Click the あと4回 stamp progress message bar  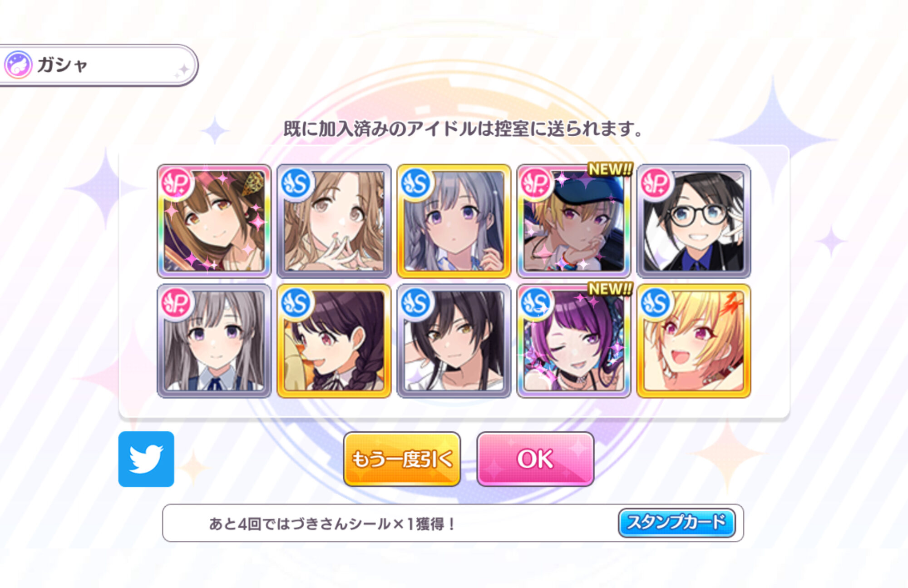[x=453, y=523]
